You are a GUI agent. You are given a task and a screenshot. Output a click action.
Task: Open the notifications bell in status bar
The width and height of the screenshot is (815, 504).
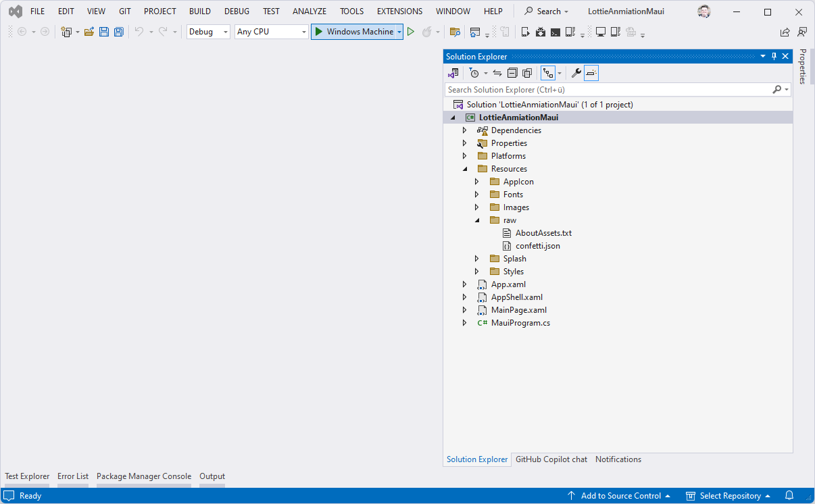click(x=789, y=496)
